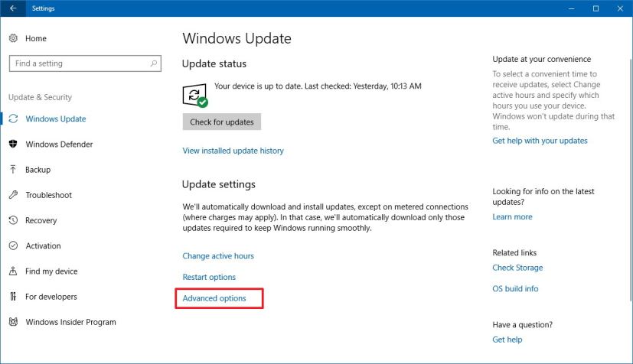Open the Home settings page

point(35,38)
